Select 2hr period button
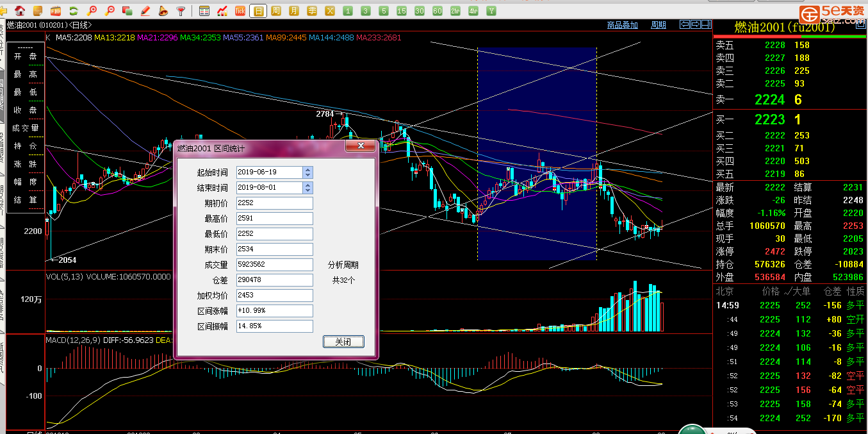 [455, 11]
